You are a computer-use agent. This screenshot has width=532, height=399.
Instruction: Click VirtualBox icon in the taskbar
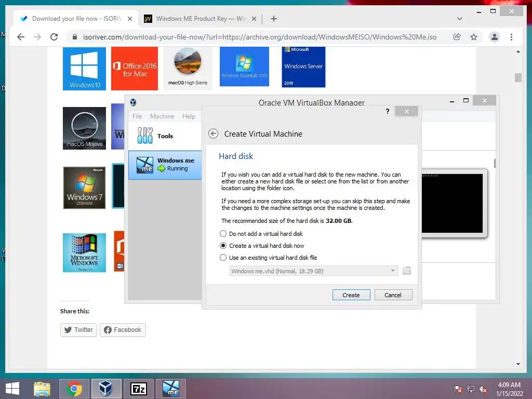tap(105, 389)
